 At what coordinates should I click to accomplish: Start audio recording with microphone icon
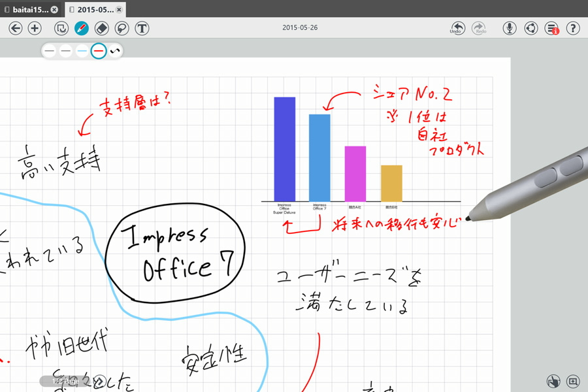click(510, 28)
